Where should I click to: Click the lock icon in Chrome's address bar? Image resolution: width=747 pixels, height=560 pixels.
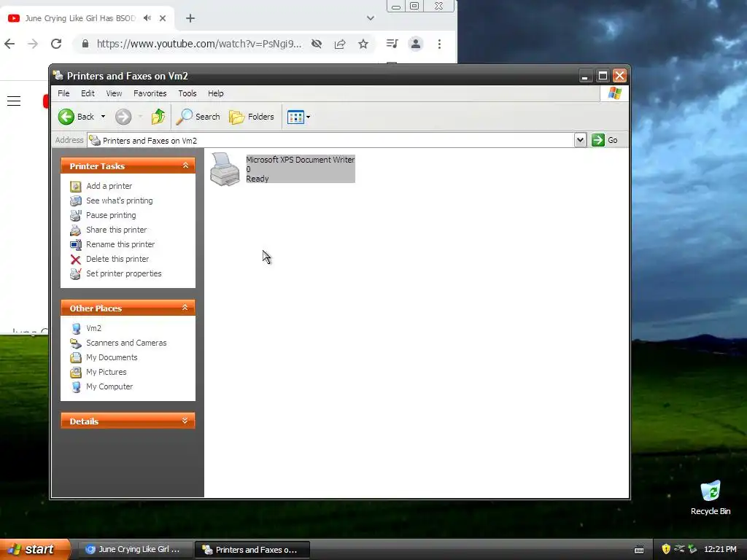pyautogui.click(x=85, y=44)
